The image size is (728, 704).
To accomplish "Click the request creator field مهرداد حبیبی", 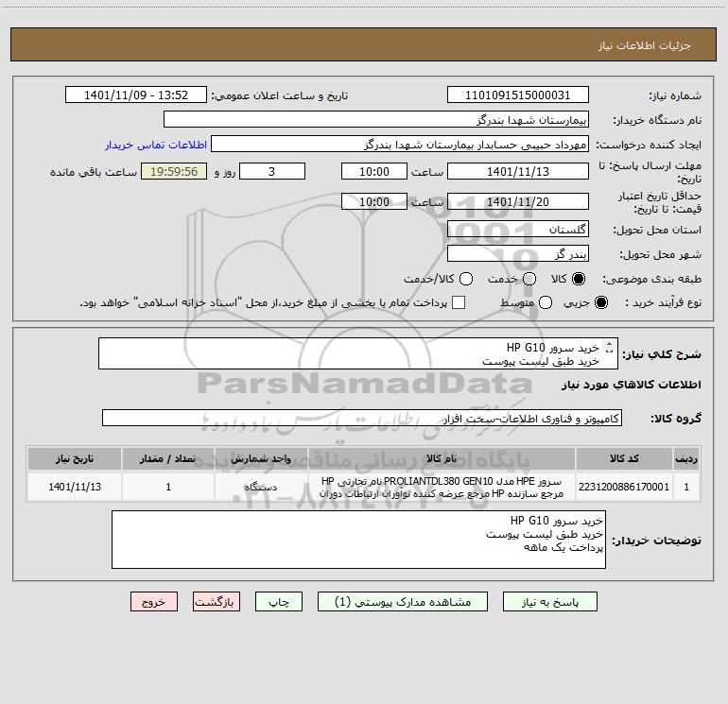I will 400,145.
